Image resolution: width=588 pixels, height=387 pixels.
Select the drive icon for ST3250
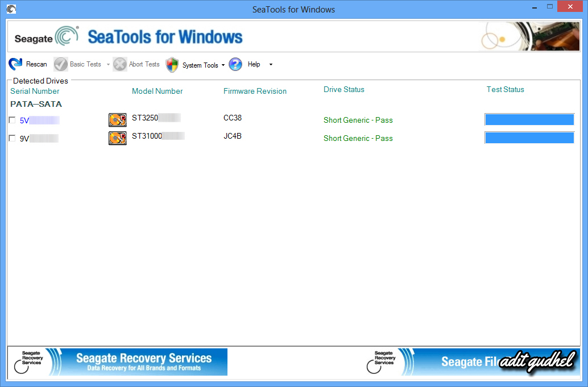pos(118,120)
